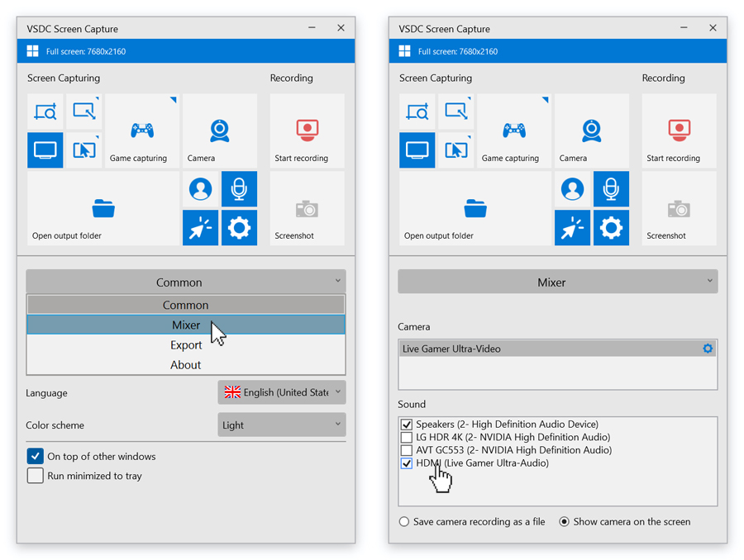Select full-screen monitor capture in the right window
744x560 pixels.
tap(417, 150)
